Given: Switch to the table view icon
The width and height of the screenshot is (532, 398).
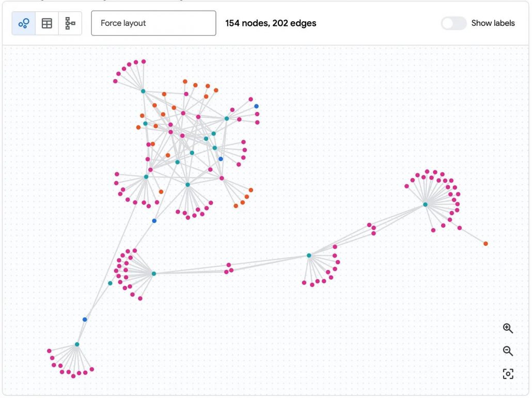Looking at the screenshot, I should pyautogui.click(x=47, y=23).
